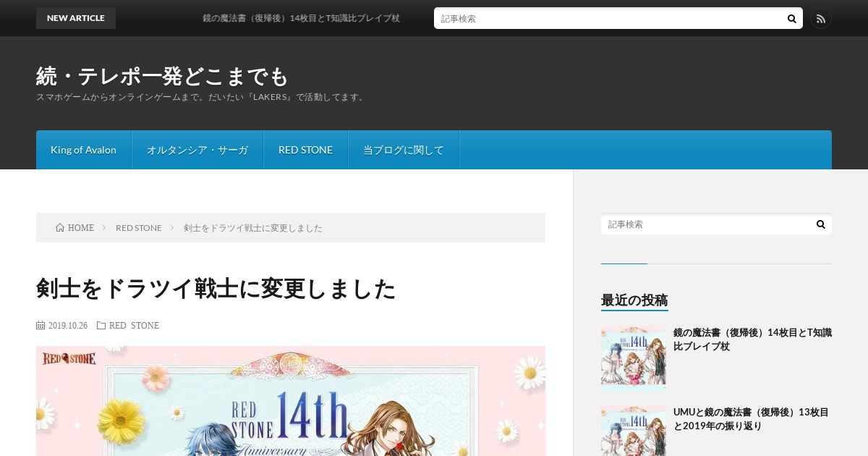Open the 当ブログに関して menu item

pyautogui.click(x=404, y=150)
